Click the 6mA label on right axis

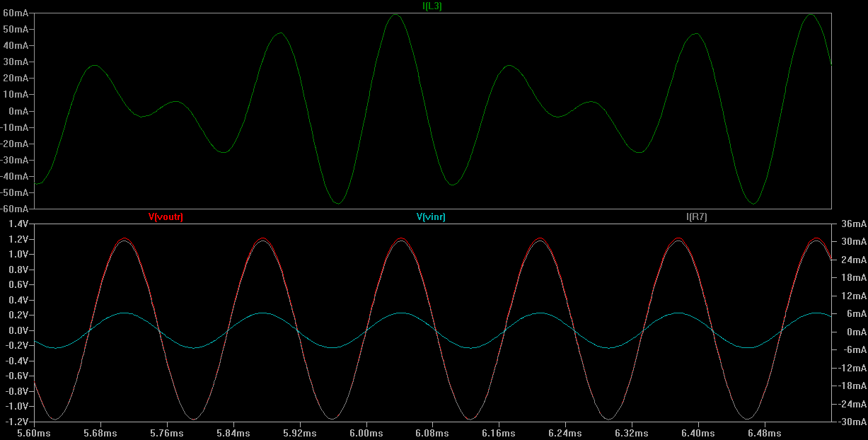pyautogui.click(x=855, y=313)
